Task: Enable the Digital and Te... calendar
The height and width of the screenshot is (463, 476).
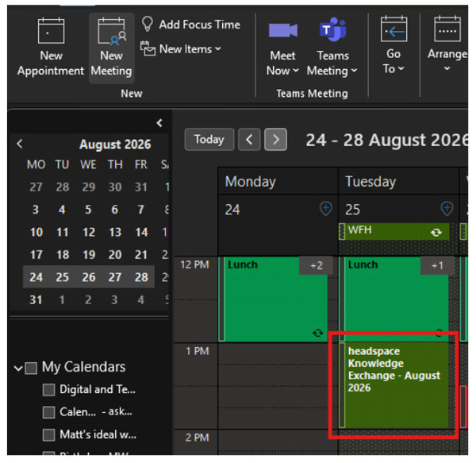Action: click(x=48, y=389)
